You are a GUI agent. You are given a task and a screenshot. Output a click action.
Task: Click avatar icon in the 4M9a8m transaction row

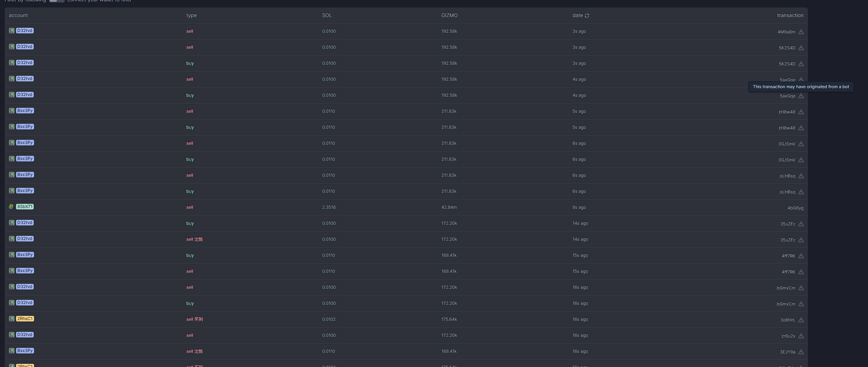[12, 31]
